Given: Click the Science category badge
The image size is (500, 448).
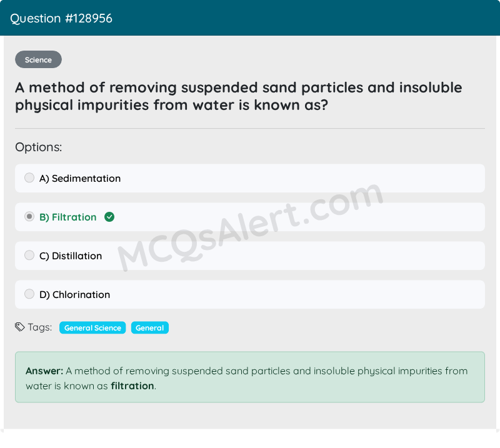Looking at the screenshot, I should pyautogui.click(x=38, y=60).
